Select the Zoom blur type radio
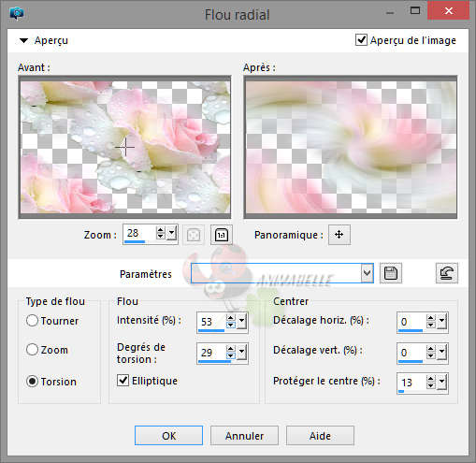Screen dimensions: 476x463 (x=33, y=350)
